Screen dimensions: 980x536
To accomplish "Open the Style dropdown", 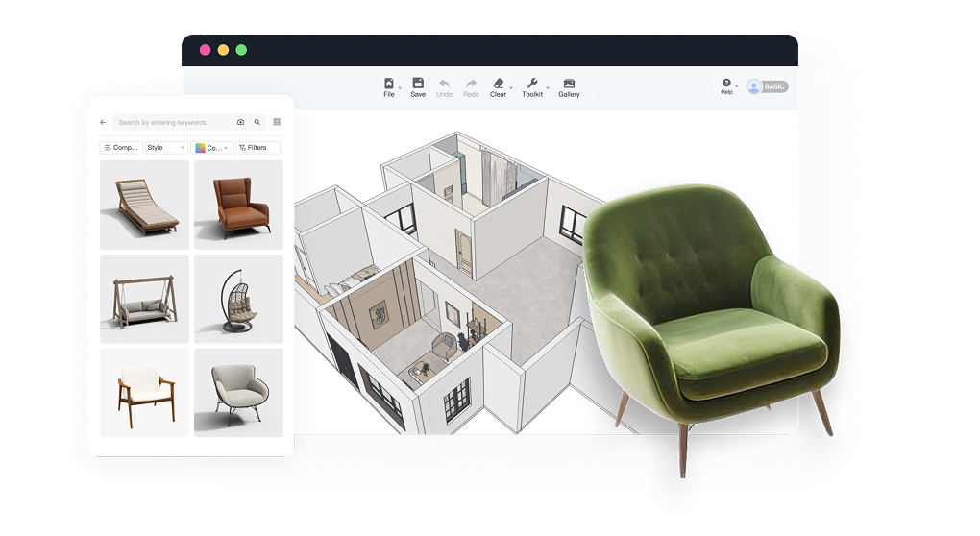I will (x=166, y=148).
